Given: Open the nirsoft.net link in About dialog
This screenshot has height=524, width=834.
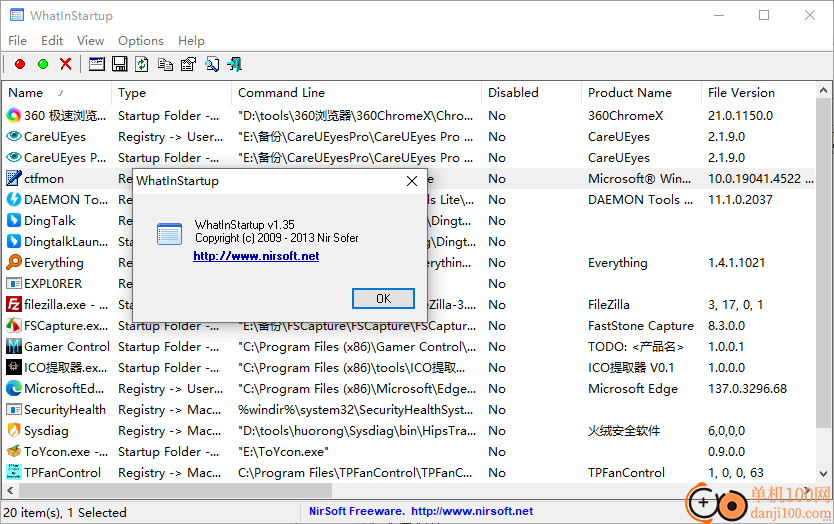Looking at the screenshot, I should click(256, 256).
